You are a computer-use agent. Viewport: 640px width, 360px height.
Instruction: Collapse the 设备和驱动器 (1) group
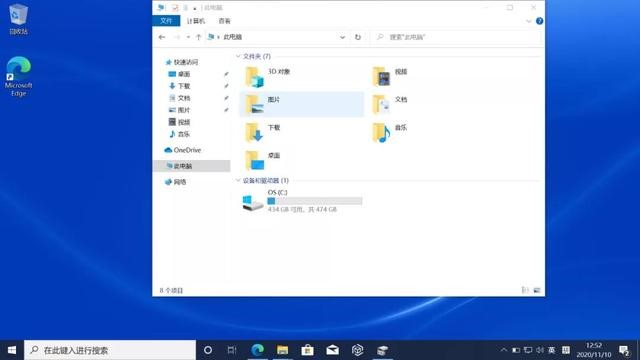(x=238, y=180)
